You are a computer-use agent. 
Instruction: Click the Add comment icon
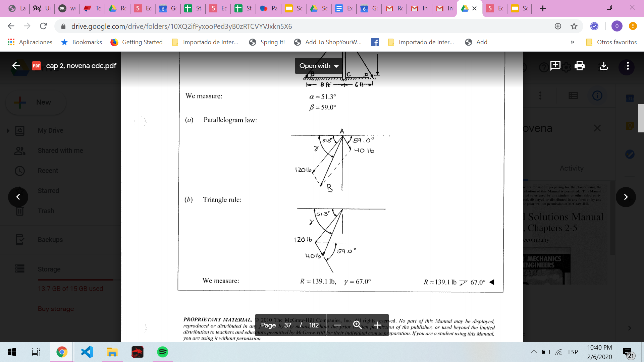pyautogui.click(x=555, y=65)
